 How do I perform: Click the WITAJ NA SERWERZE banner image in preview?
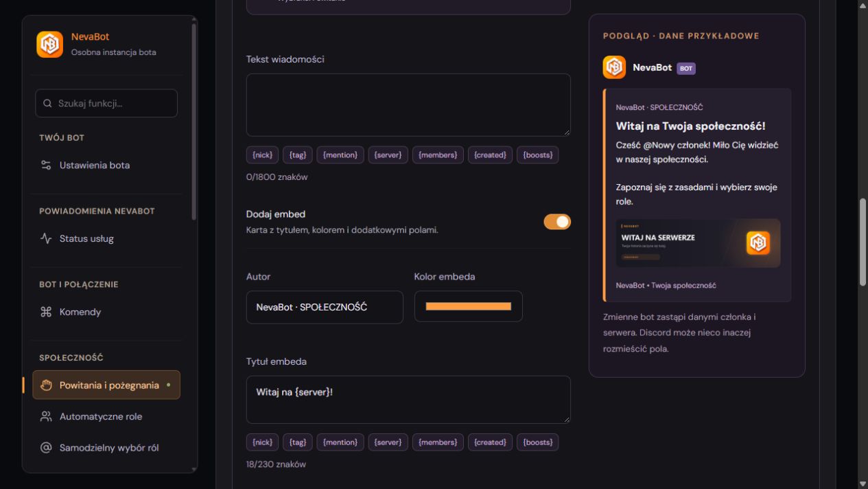click(x=698, y=243)
